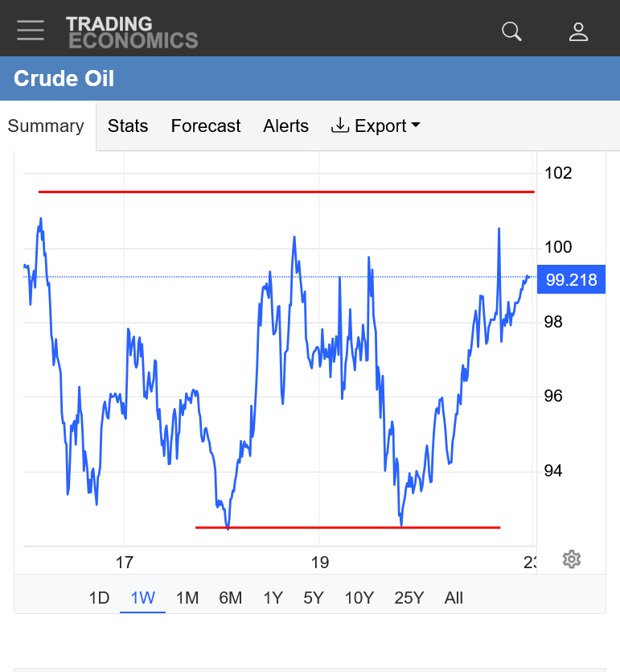Viewport: 620px width, 672px height.
Task: Go to the Forecast tab
Action: tap(206, 126)
